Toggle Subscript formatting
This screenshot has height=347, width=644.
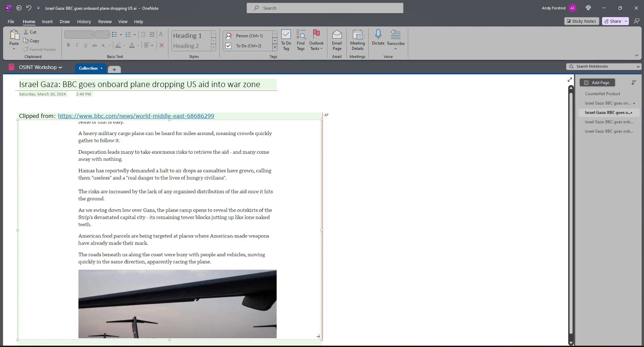(x=104, y=45)
